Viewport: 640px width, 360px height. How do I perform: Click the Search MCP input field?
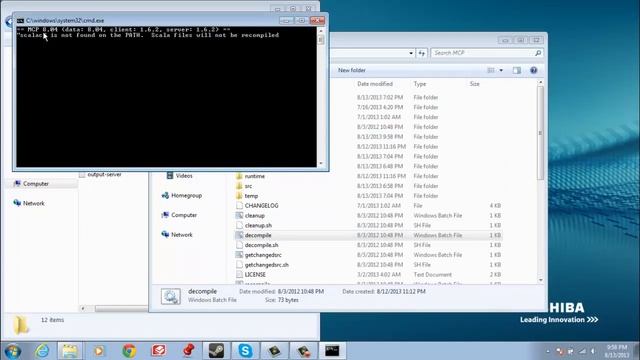pos(482,53)
